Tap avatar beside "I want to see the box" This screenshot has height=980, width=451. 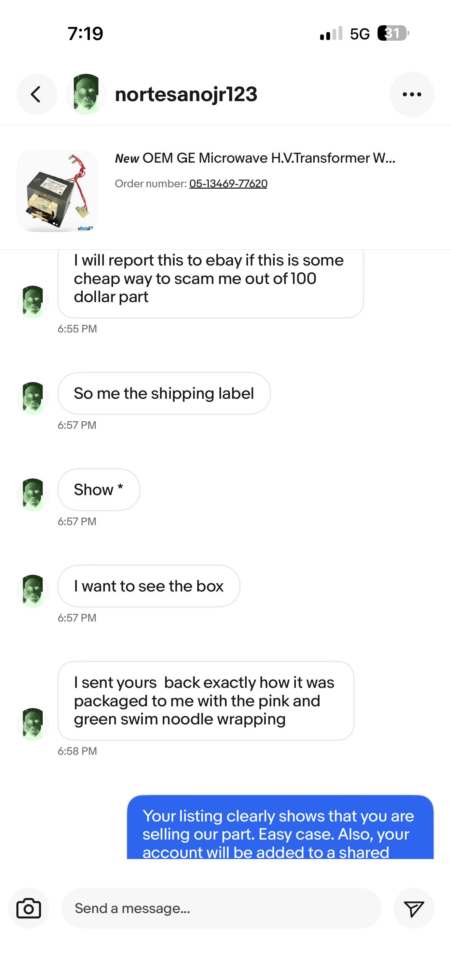click(x=33, y=590)
